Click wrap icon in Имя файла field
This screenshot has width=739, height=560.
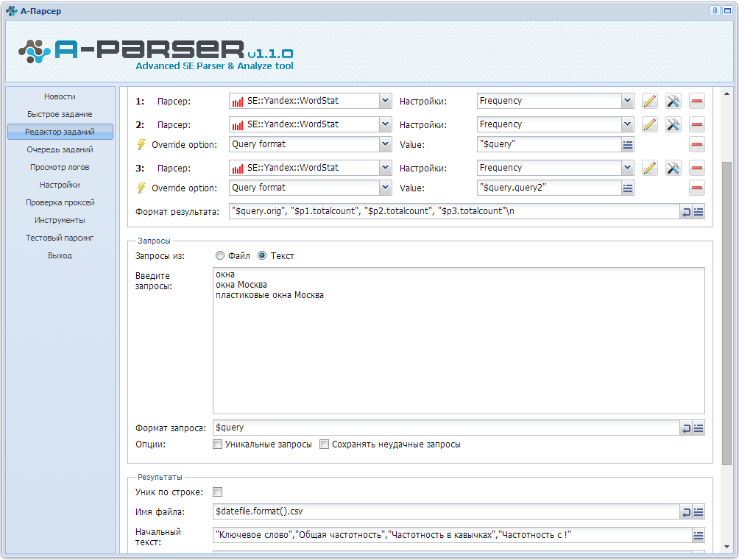pyautogui.click(x=686, y=512)
